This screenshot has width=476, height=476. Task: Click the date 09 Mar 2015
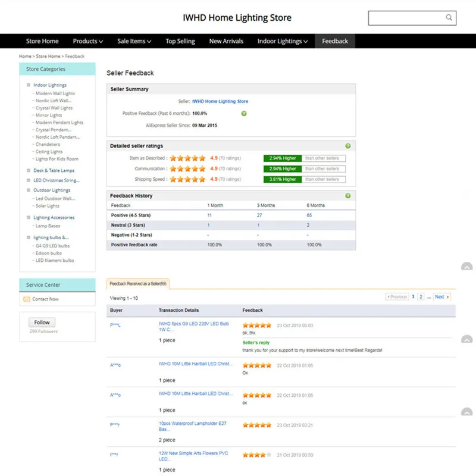tap(205, 126)
